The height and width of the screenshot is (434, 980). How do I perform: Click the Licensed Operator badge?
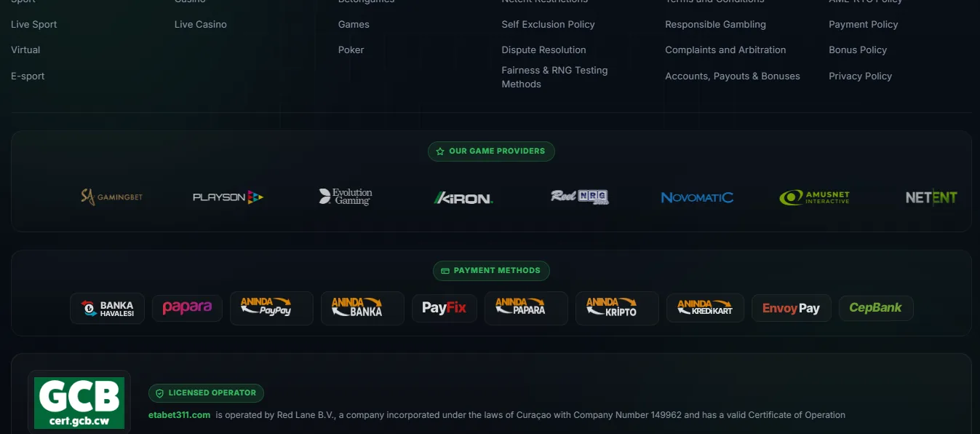point(206,393)
